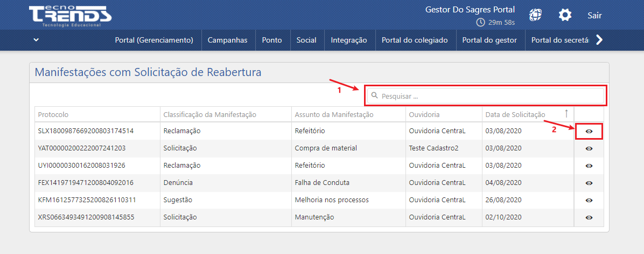The height and width of the screenshot is (254, 644).
Task: Show details of Manutenção manifestation row
Action: (589, 217)
